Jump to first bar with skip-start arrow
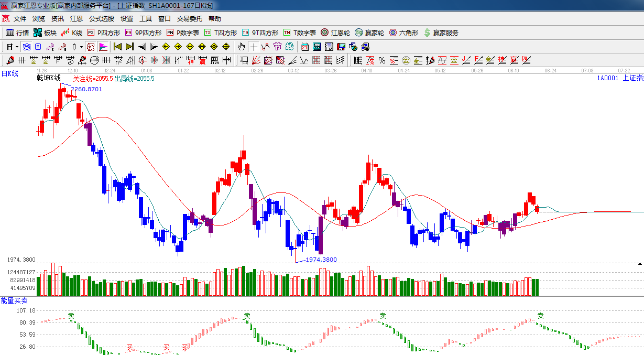The width and height of the screenshot is (644, 355). click(x=117, y=47)
